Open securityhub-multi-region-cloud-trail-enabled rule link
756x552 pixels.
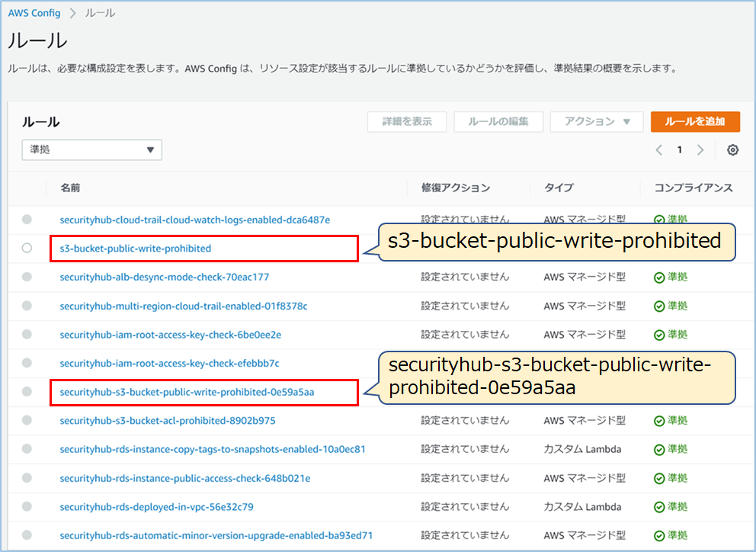pos(184,306)
